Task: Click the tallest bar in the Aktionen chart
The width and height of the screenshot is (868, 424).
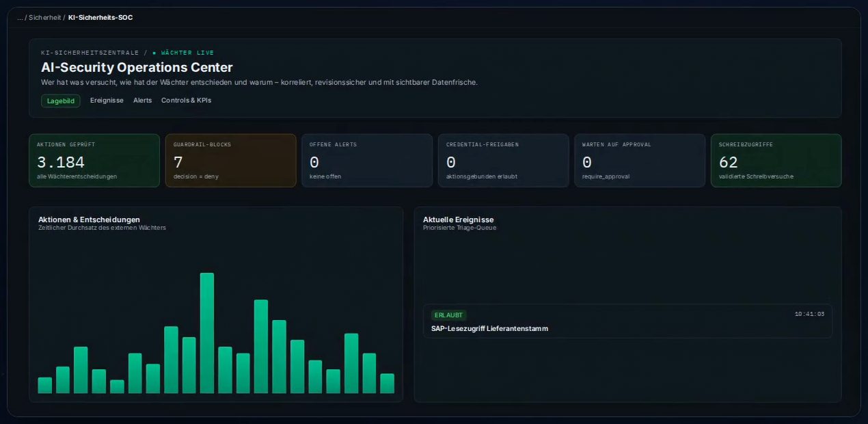Action: tap(207, 333)
